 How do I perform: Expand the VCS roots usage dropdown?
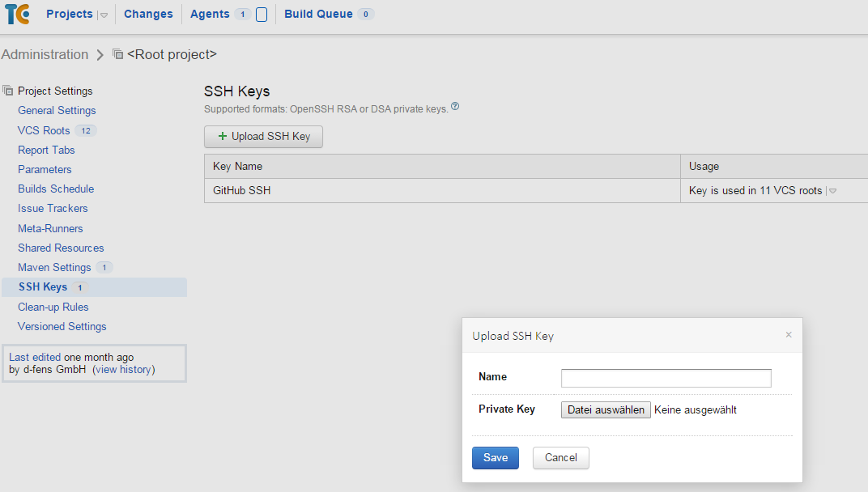tap(832, 191)
